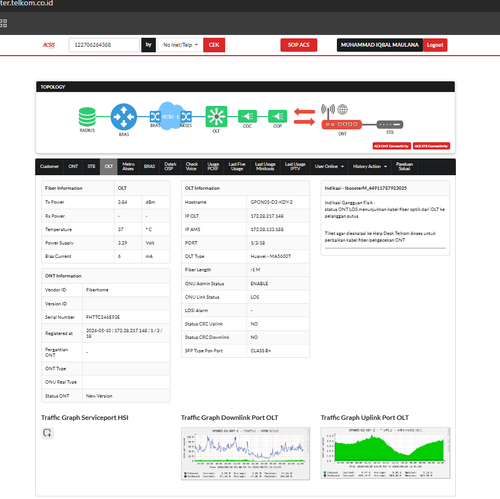The image size is (500, 499).
Task: Click the Serviceport HSI graph placeholder icon
Action: 47,433
